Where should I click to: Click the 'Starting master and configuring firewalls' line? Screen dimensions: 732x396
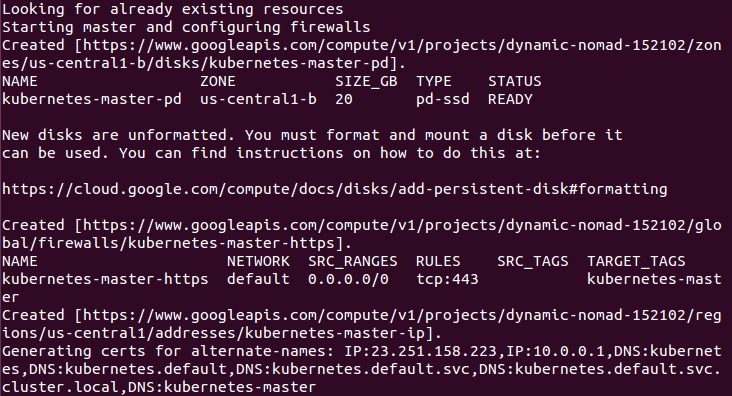point(186,27)
